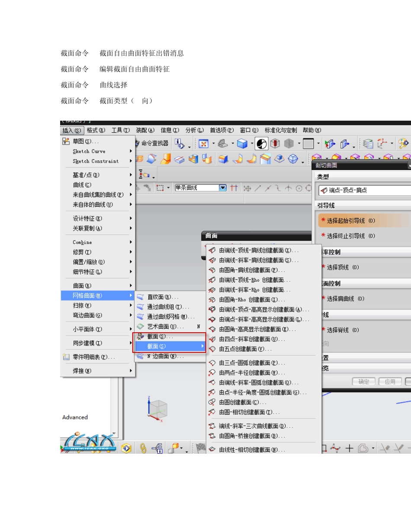The height and width of the screenshot is (532, 411).
Task: Select the shaded cube rendering style icon
Action: (242, 143)
